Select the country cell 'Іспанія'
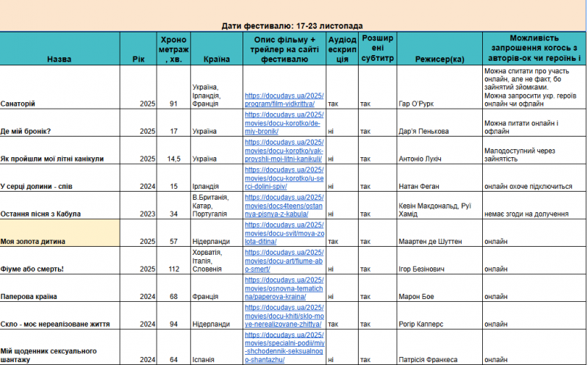588x365 pixels. pos(217,347)
